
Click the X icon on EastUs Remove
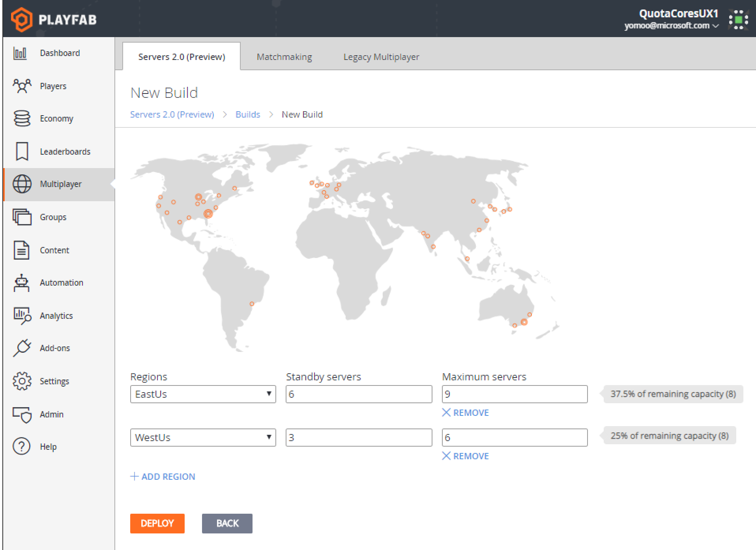click(446, 413)
